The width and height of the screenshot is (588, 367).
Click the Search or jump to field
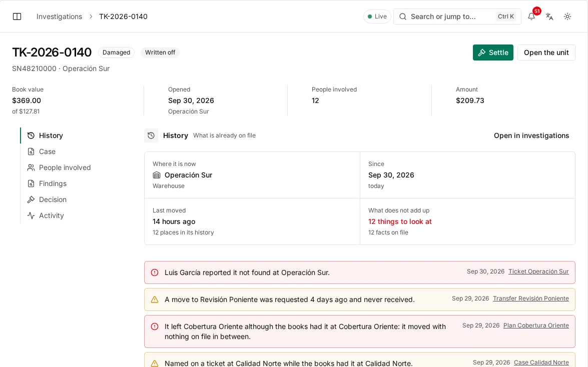(457, 16)
